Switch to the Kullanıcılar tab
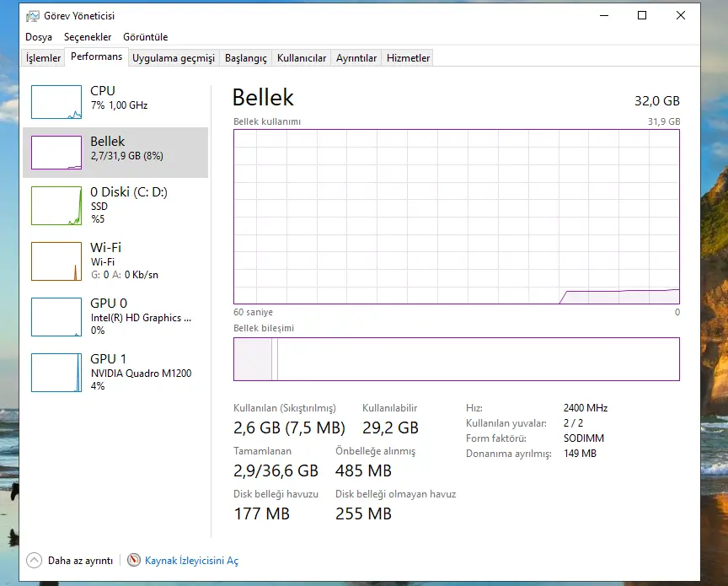 [302, 58]
